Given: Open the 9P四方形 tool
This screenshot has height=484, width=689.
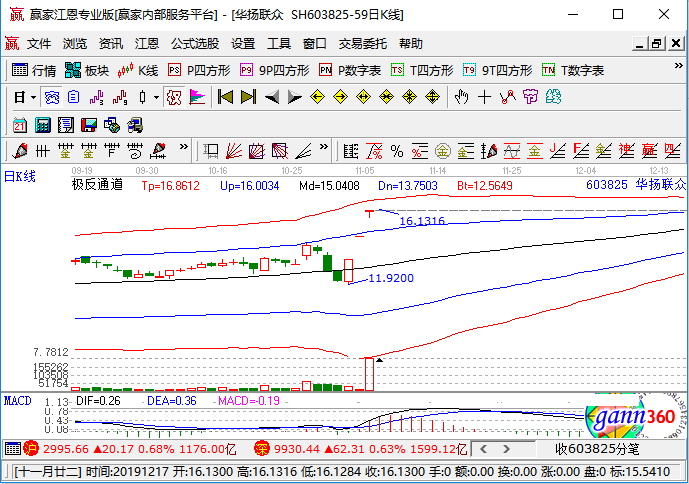Looking at the screenshot, I should (275, 70).
